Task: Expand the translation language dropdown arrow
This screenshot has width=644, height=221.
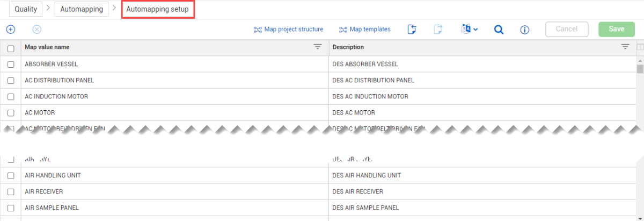Action: tap(475, 30)
